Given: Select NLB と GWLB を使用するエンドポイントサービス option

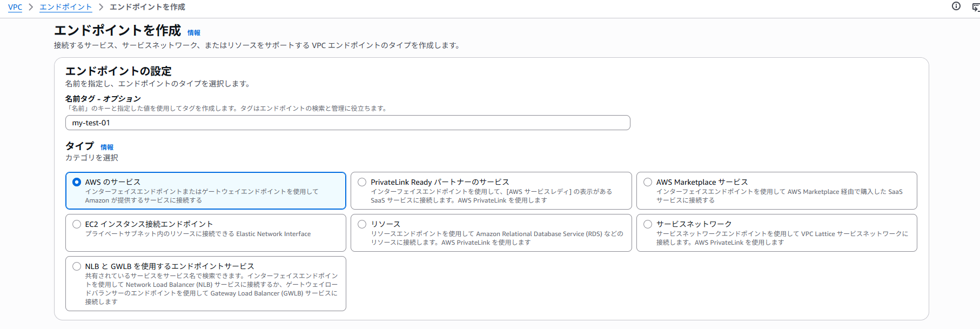Looking at the screenshot, I should pyautogui.click(x=77, y=266).
